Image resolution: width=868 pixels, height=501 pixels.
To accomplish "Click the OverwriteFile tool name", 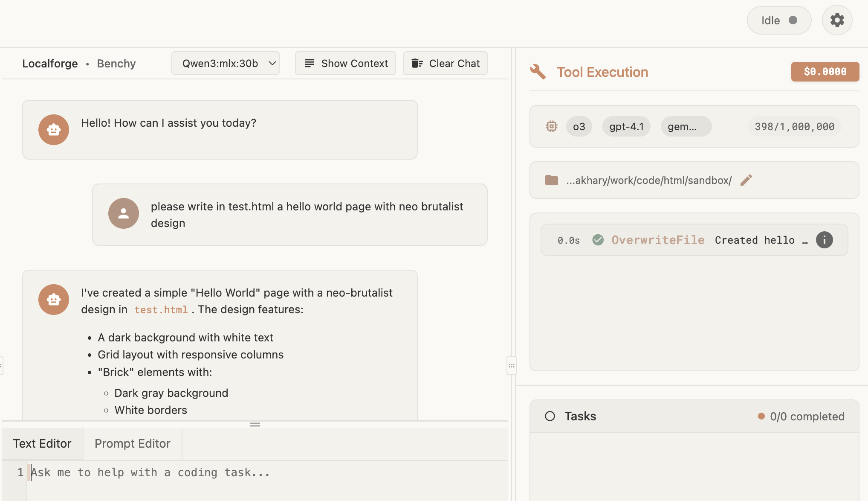I will pos(658,240).
